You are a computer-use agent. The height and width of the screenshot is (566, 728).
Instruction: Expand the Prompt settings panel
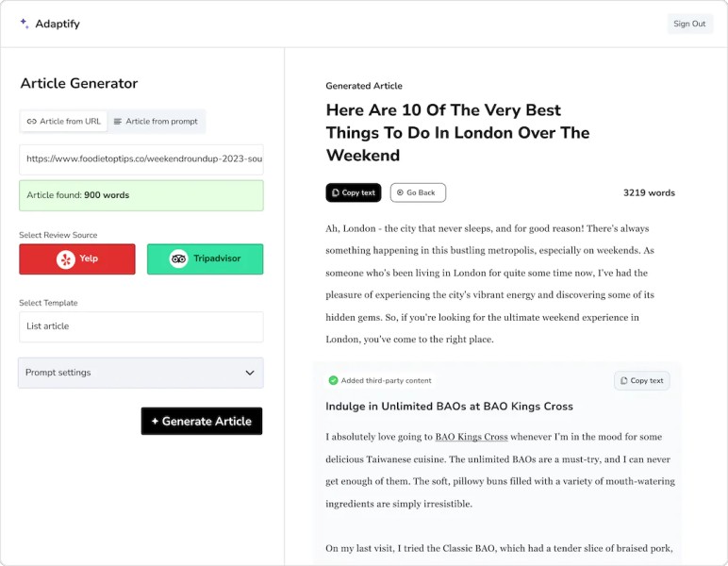[141, 373]
